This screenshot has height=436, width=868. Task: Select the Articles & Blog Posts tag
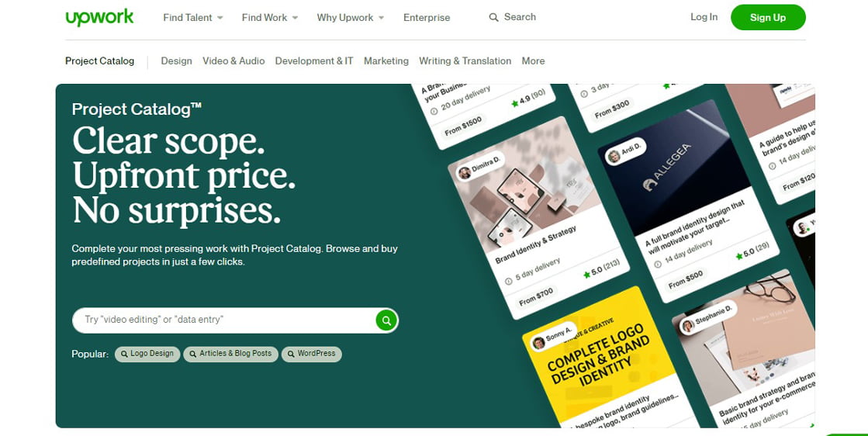click(x=231, y=354)
